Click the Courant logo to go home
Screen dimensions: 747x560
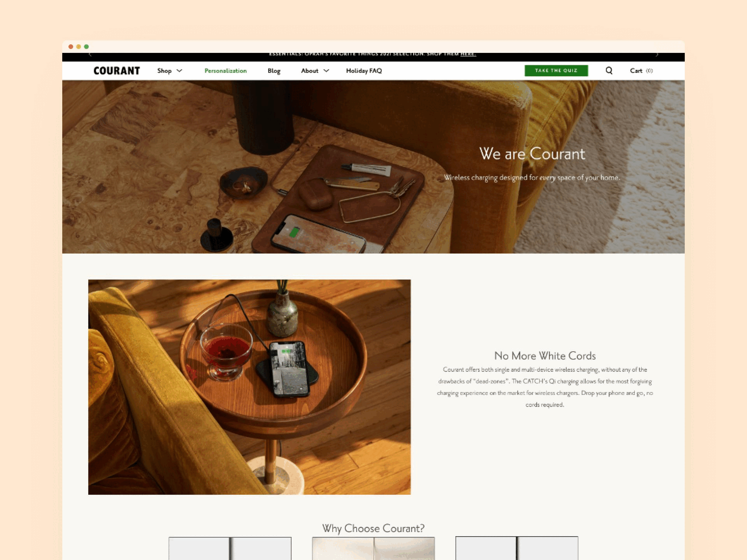click(x=116, y=71)
